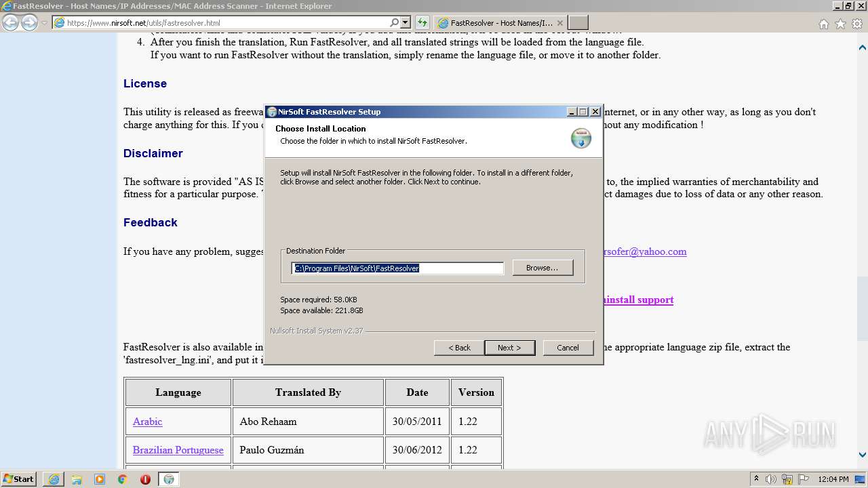The image size is (868, 488).
Task: Click 'Space required: 58.0KB' text
Action: (x=319, y=300)
